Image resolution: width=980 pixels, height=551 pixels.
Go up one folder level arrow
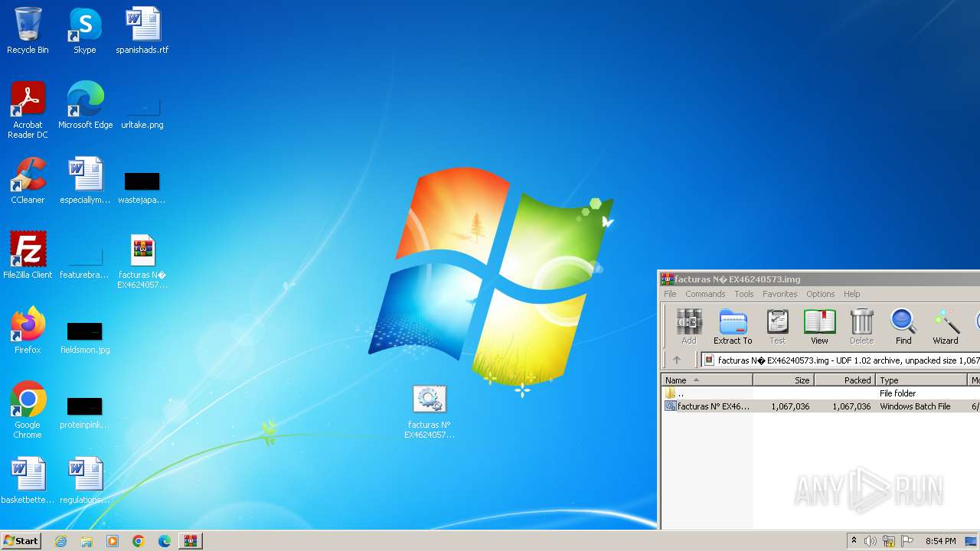(x=677, y=360)
